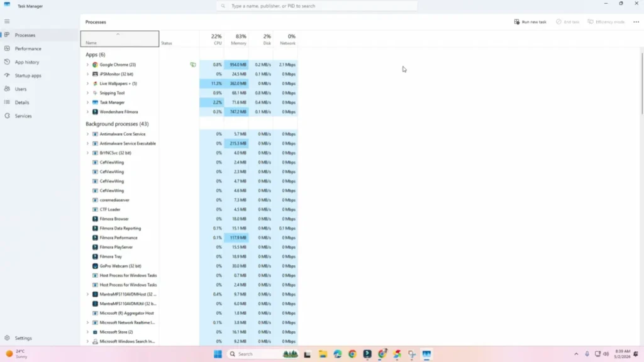Viewport: 644px width, 362px height.
Task: Open the Snipping Tool taskbar icon
Action: (x=411, y=354)
